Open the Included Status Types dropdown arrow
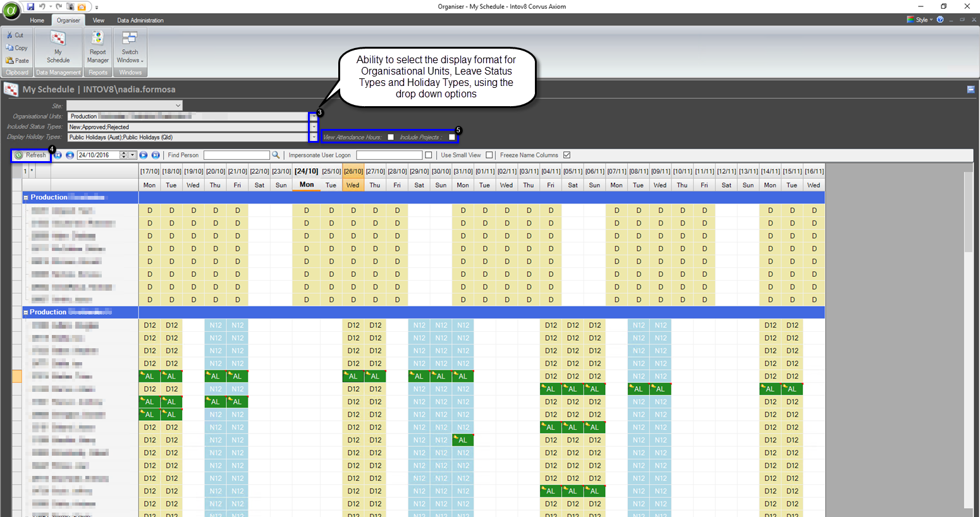The image size is (980, 517). pos(314,127)
